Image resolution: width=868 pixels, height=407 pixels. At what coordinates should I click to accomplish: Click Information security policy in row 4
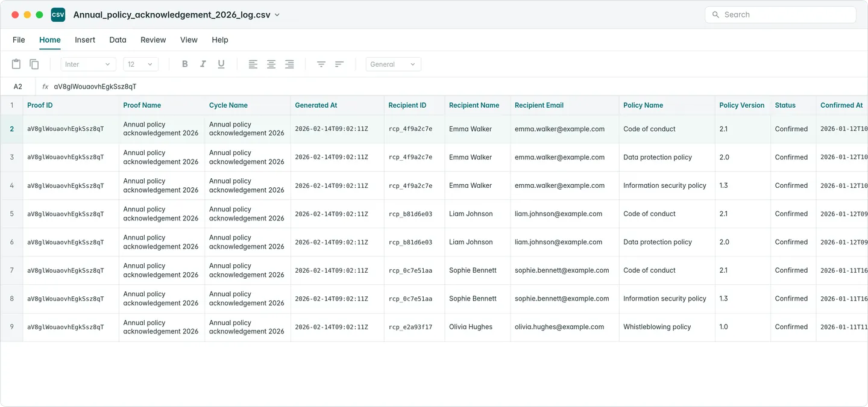(667, 185)
